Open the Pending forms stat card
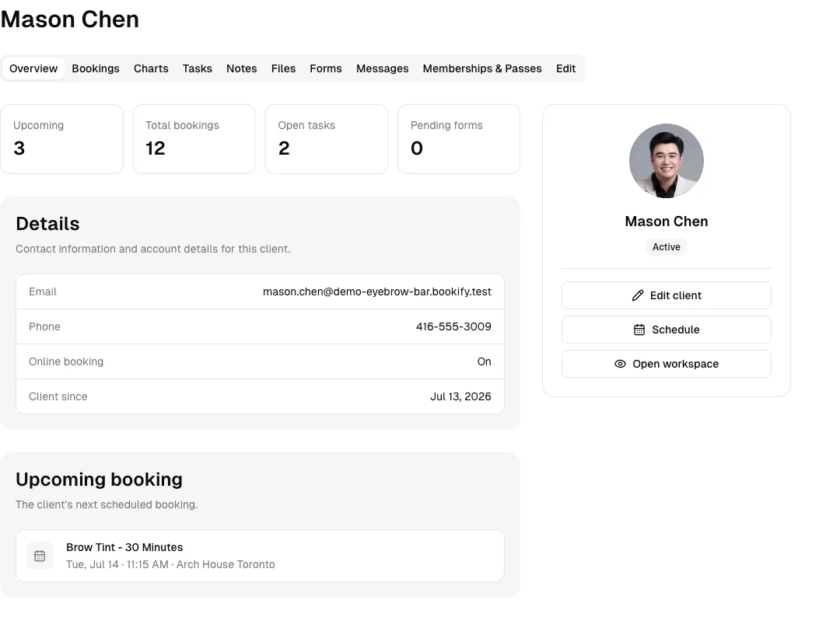This screenshot has width=840, height=642. tap(459, 139)
